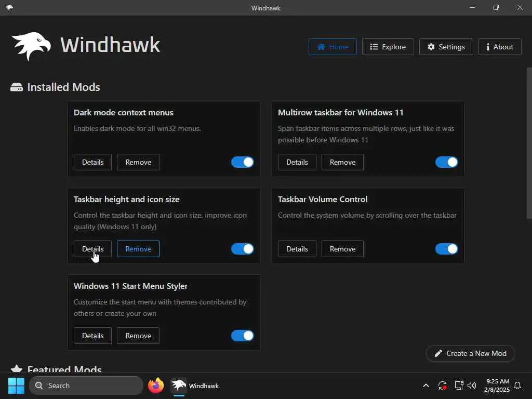Image resolution: width=532 pixels, height=399 pixels.
Task: Open Details for Taskbar height and icon size
Action: coord(92,249)
